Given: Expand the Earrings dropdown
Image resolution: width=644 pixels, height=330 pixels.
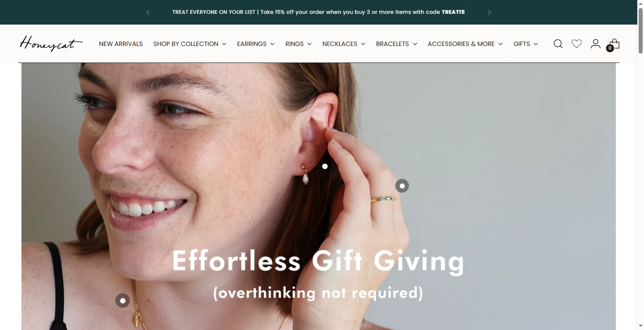Looking at the screenshot, I should tap(256, 44).
